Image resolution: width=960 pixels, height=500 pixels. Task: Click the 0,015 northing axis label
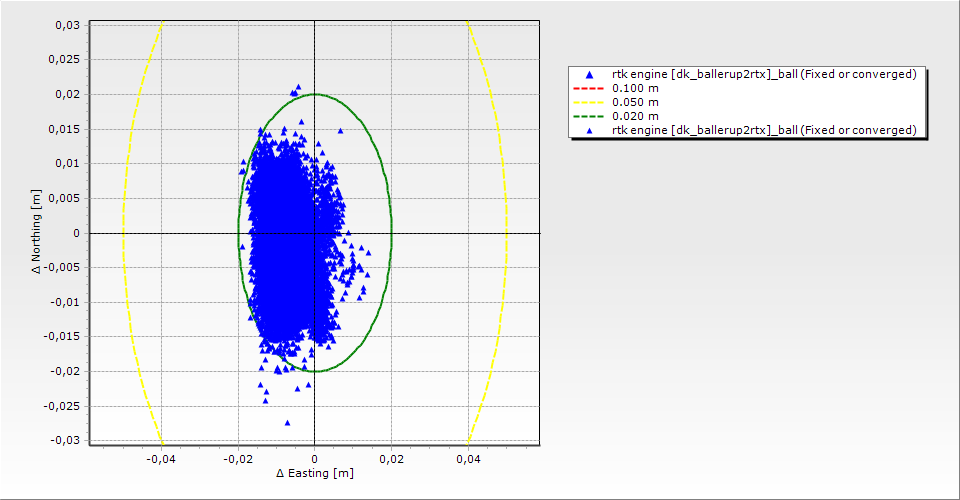tap(64, 129)
